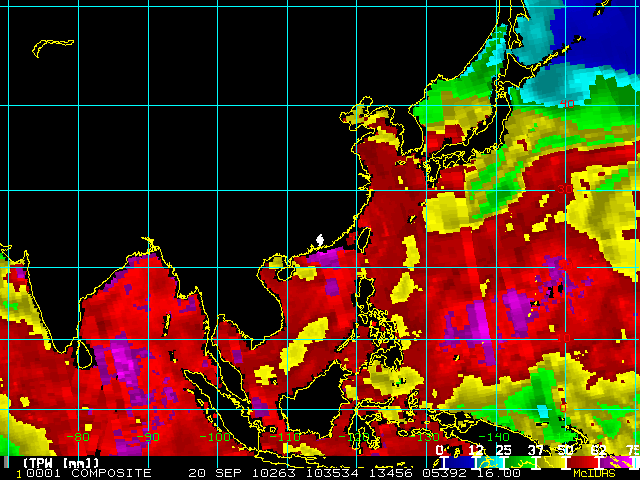Click the '-110' longitude label
640x480 pixels.
pyautogui.click(x=285, y=437)
